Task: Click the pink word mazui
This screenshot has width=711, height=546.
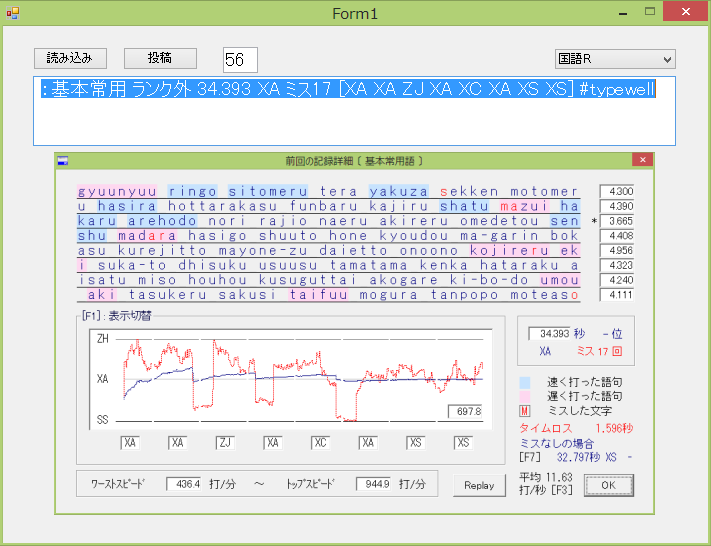Action: [x=525, y=206]
